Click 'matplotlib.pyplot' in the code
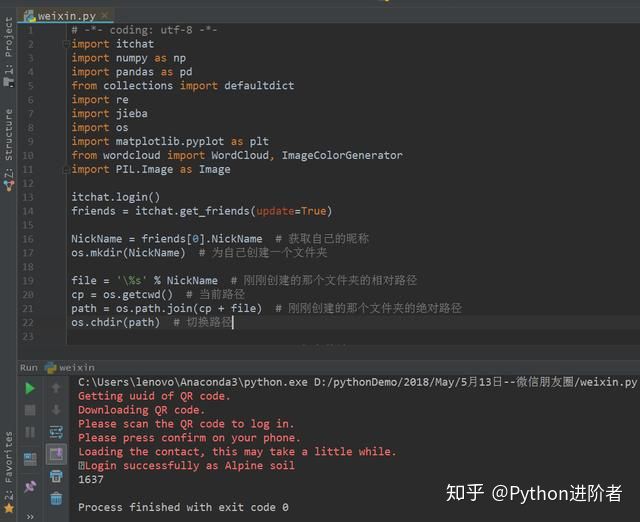Screen dimensions: 640x522 pyautogui.click(x=170, y=141)
